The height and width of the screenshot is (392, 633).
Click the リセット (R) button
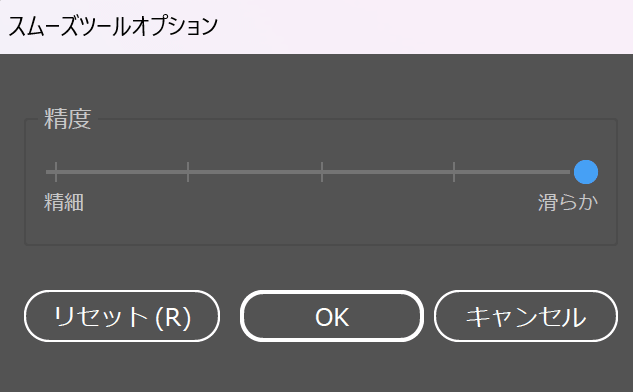[122, 316]
